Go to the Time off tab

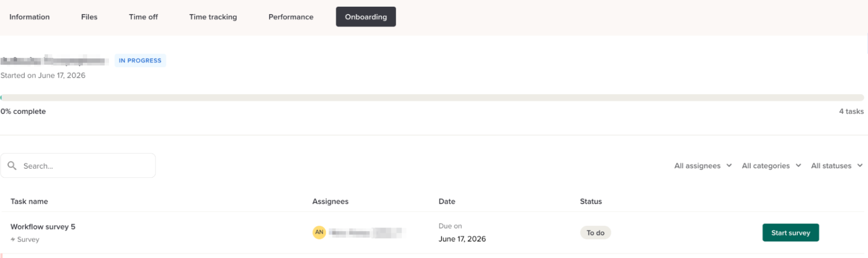point(143,16)
